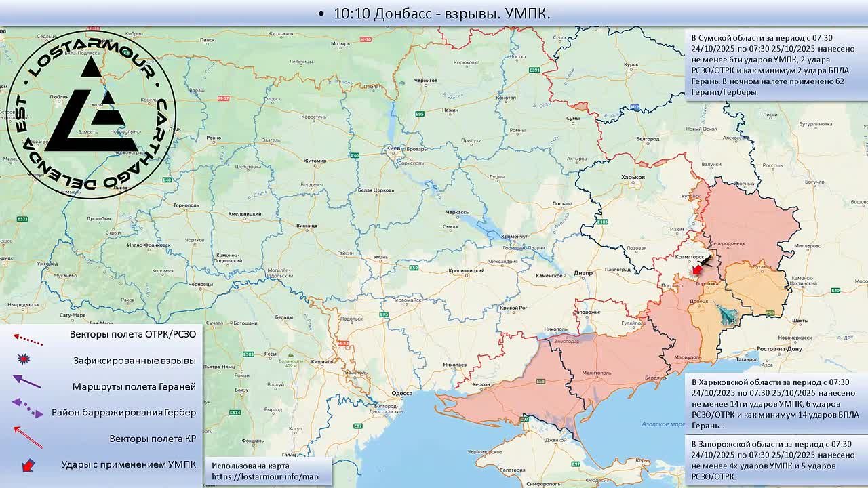Click the 'Удары с применением УМПК' legend label
Image resolution: width=868 pixels, height=488 pixels.
(128, 464)
